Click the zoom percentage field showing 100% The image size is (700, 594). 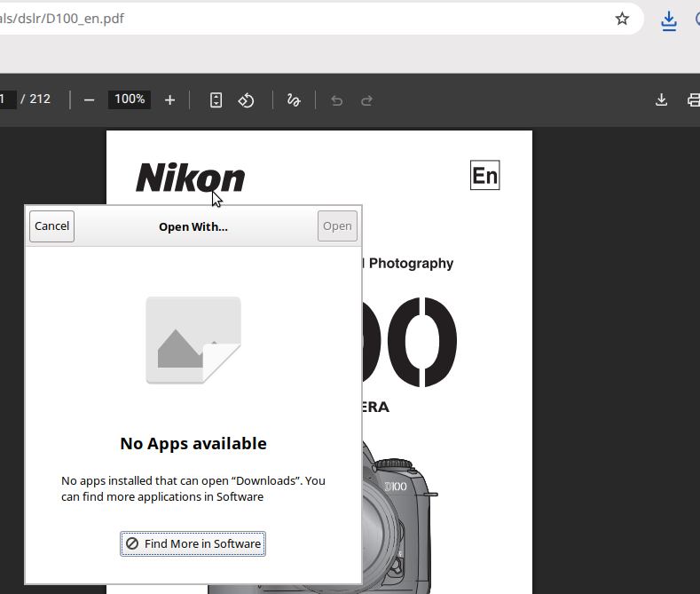coord(130,99)
